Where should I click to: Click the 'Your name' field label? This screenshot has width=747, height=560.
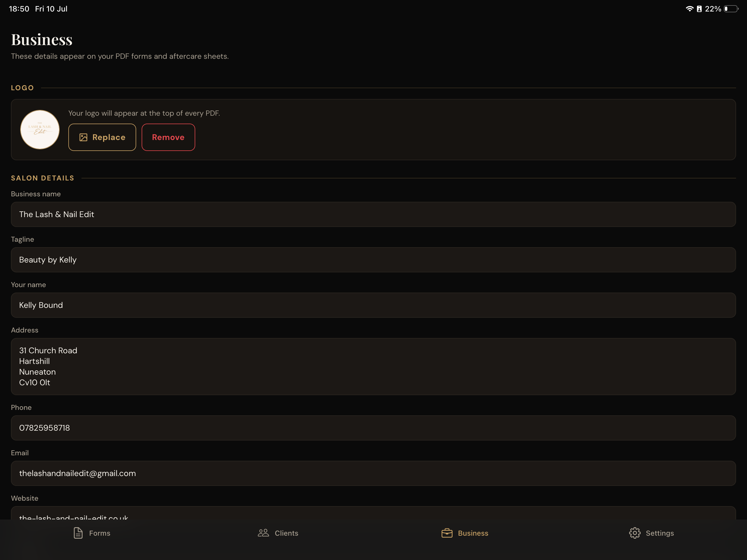click(x=28, y=285)
